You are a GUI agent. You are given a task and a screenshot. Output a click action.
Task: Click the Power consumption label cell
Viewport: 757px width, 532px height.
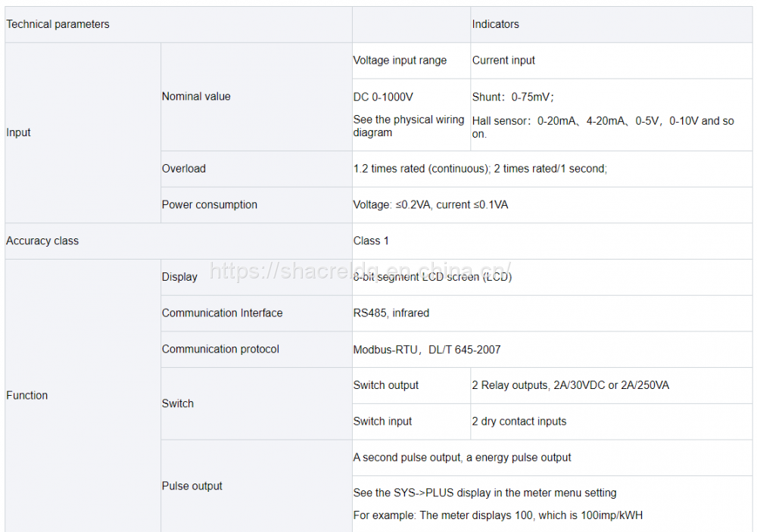click(210, 205)
